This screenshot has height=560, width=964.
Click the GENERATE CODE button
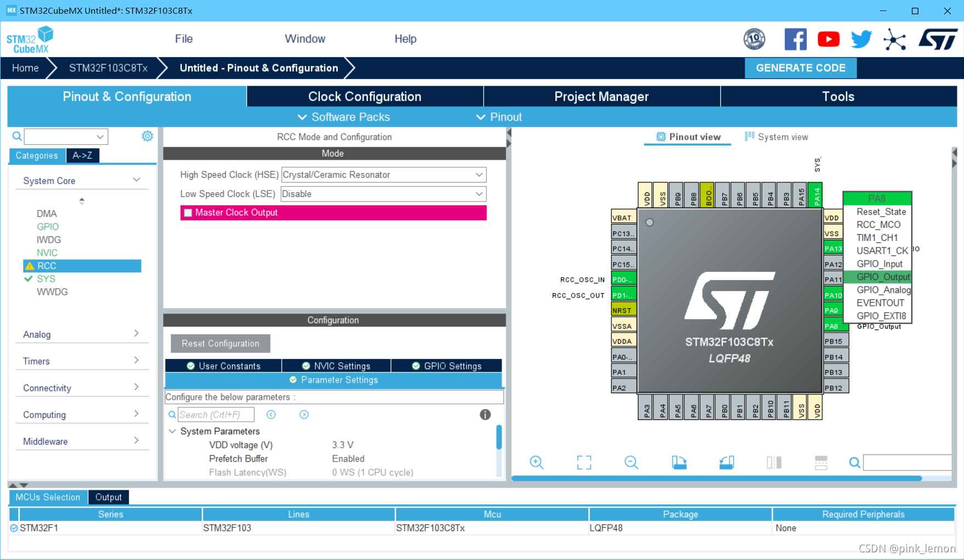[800, 68]
